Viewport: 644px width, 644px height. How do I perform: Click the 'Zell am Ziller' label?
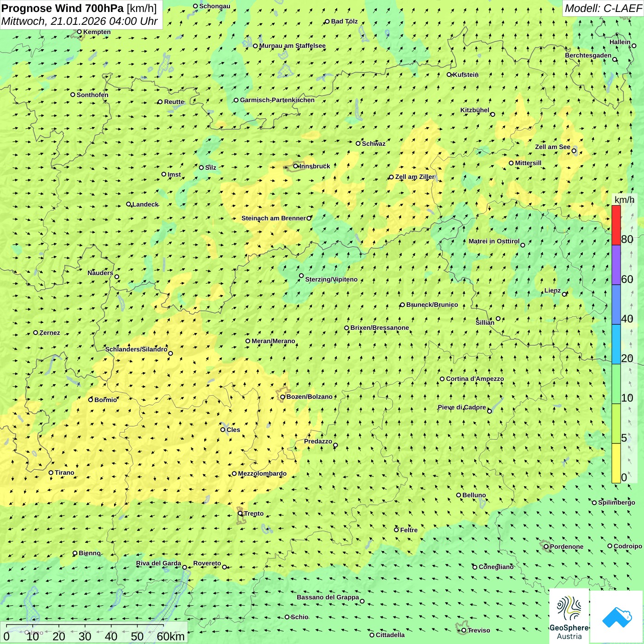click(414, 177)
